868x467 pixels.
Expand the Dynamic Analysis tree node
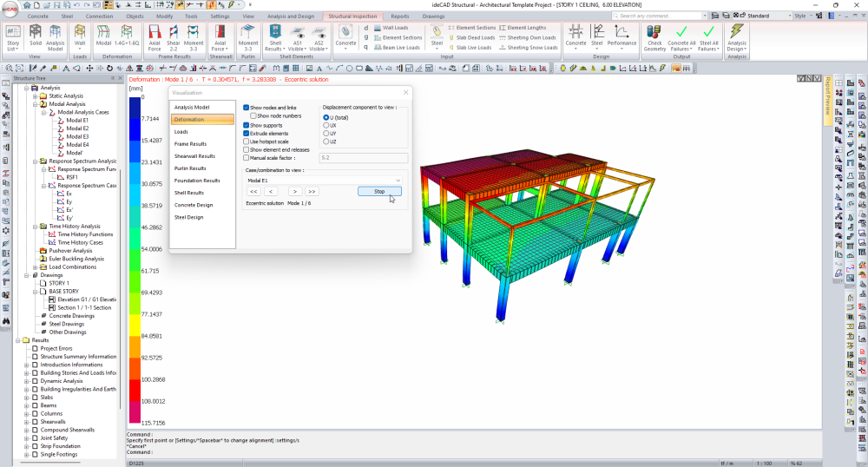pyautogui.click(x=26, y=381)
